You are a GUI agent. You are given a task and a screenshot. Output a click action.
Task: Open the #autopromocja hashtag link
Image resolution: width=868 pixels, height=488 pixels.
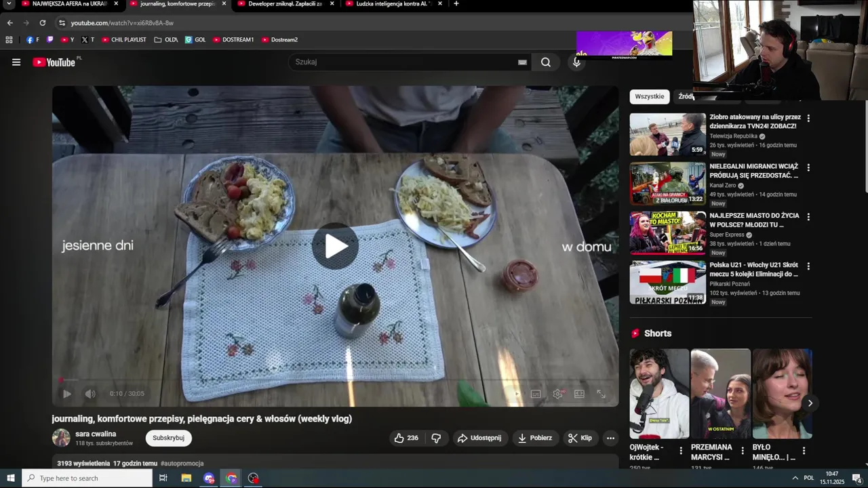coord(182,464)
